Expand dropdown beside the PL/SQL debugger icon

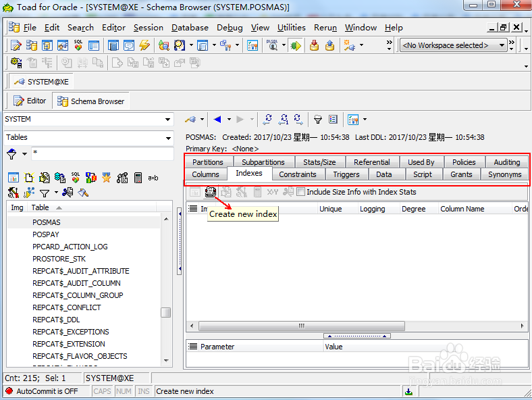(x=284, y=45)
